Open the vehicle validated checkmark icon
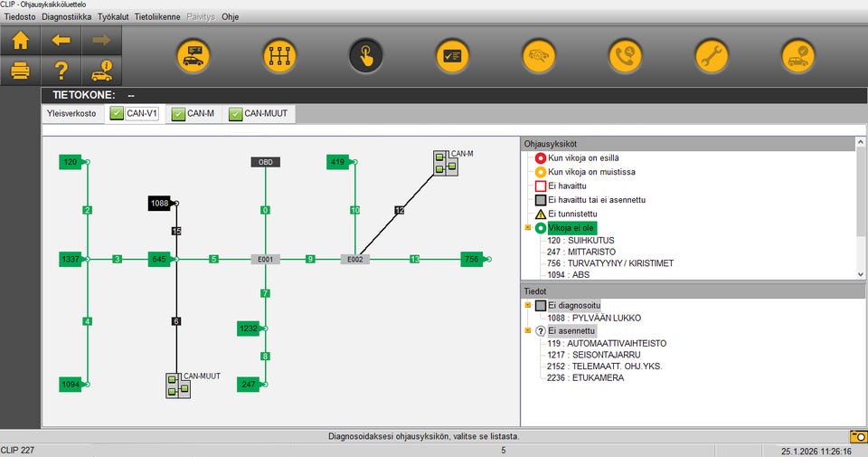 tap(797, 56)
